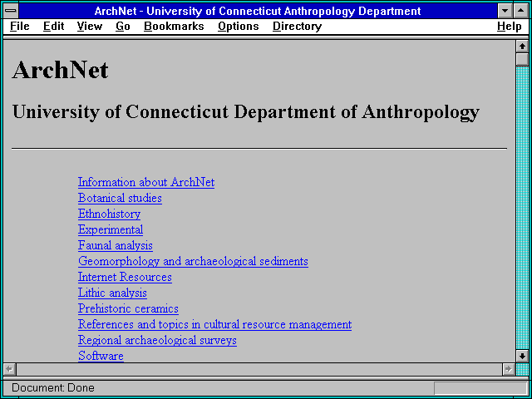Open the Software link

[x=101, y=356]
